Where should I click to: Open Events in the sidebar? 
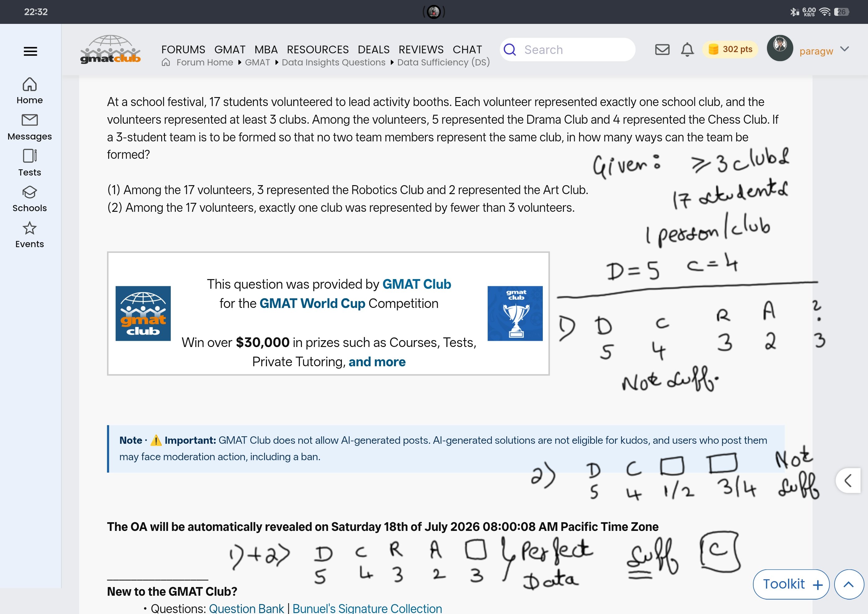click(x=29, y=235)
